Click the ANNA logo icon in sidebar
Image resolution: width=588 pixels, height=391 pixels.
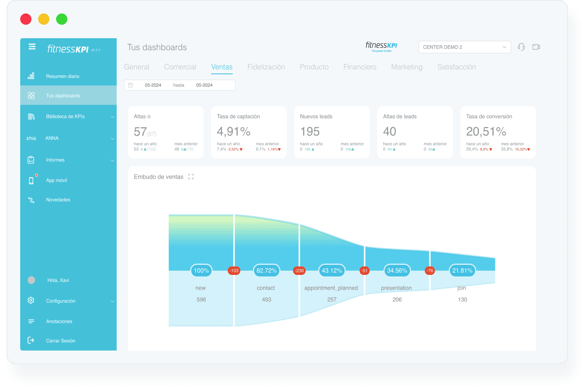coord(31,138)
